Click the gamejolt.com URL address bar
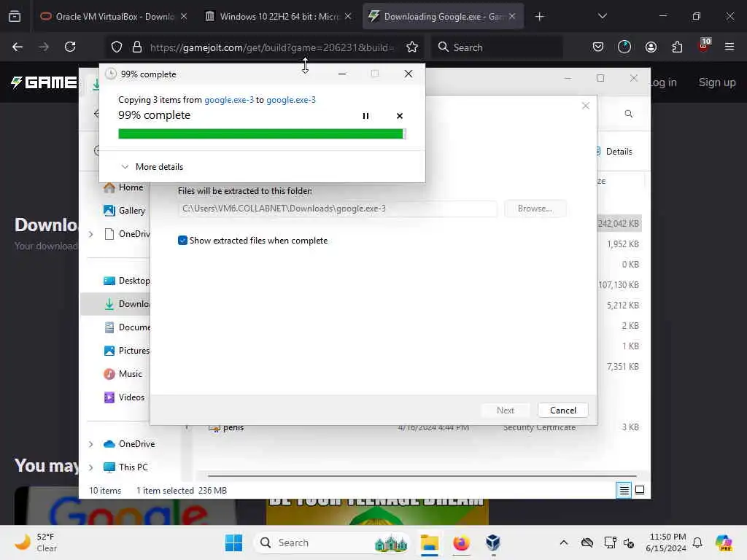The image size is (747, 560). click(271, 47)
